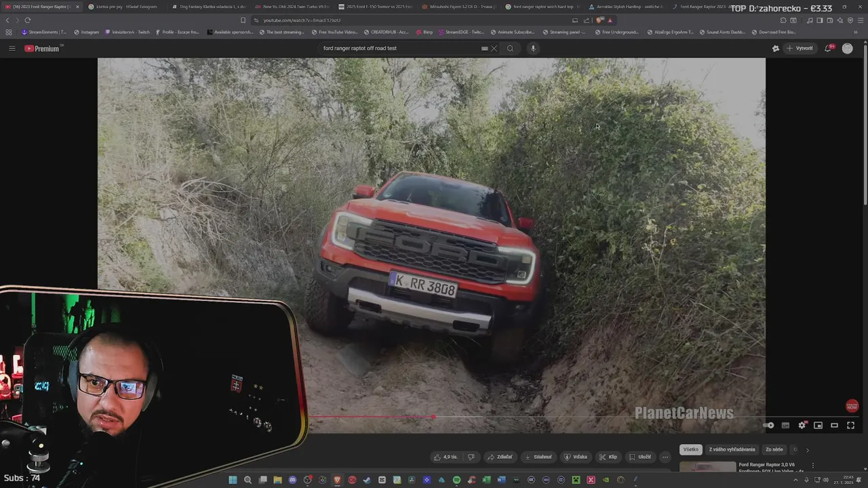Open File Explorer from taskbar
The height and width of the screenshot is (488, 868).
pos(277,480)
